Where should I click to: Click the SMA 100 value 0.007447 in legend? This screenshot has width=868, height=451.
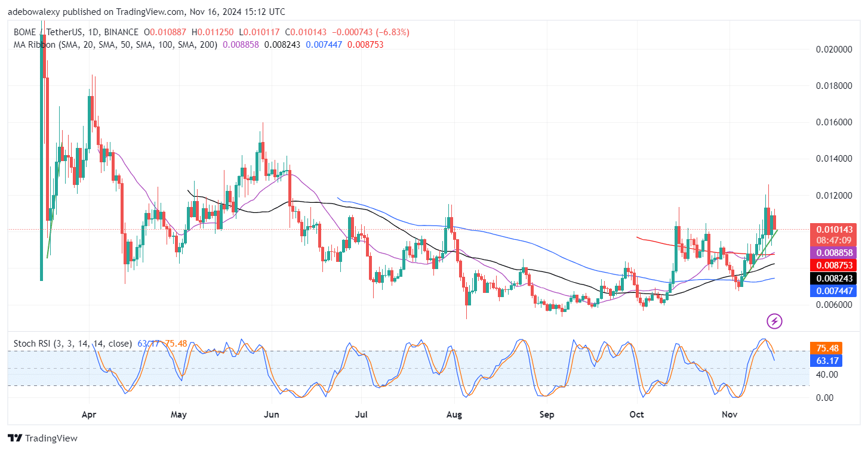(x=324, y=44)
